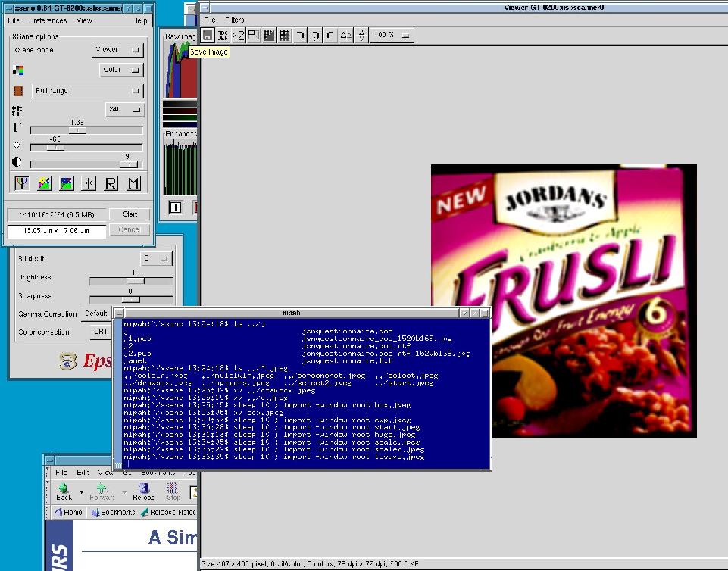This screenshot has height=571, width=728.
Task: Open the Help menu in xsane window
Action: [x=142, y=20]
